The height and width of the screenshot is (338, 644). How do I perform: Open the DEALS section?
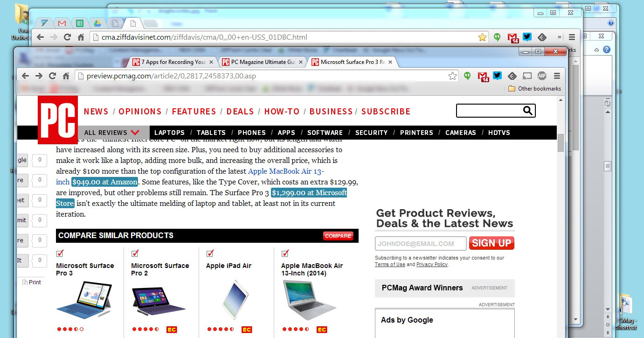pyautogui.click(x=240, y=112)
